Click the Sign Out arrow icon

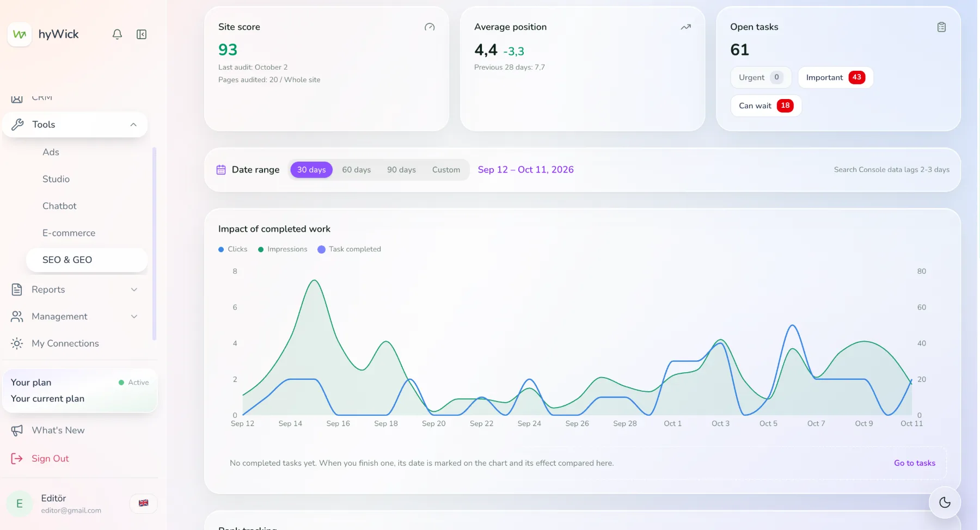pyautogui.click(x=17, y=459)
